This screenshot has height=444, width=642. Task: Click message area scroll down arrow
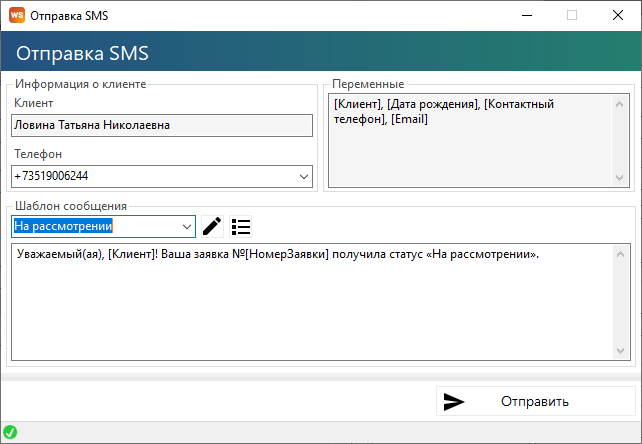tap(621, 350)
